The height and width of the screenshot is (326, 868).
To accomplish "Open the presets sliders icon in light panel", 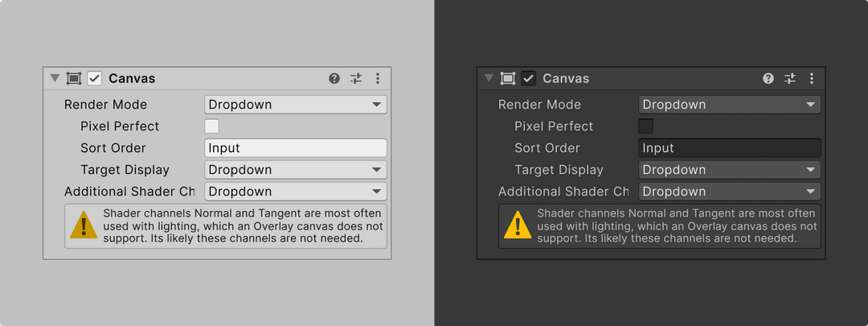I will point(356,78).
